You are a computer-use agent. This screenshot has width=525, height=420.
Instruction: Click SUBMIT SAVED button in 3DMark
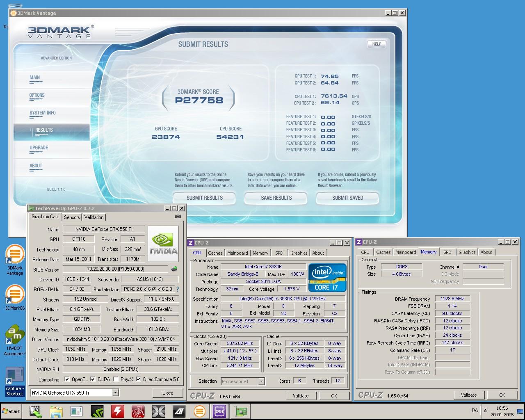point(347,198)
